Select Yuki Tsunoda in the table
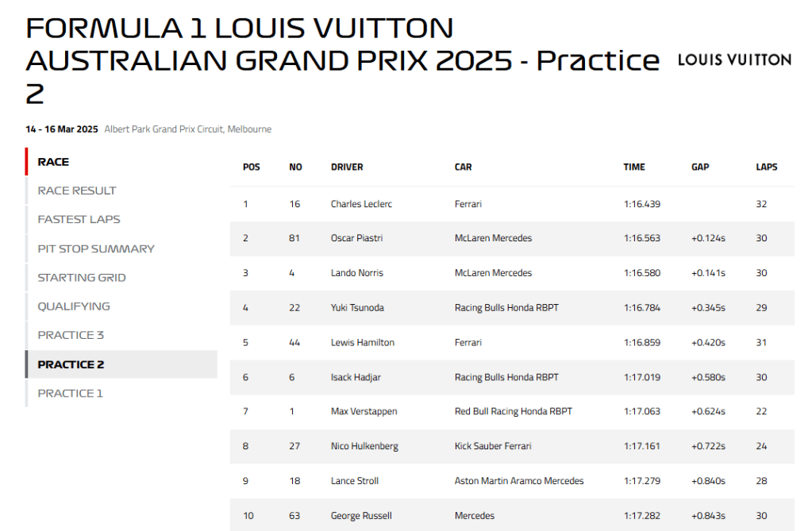 point(357,308)
